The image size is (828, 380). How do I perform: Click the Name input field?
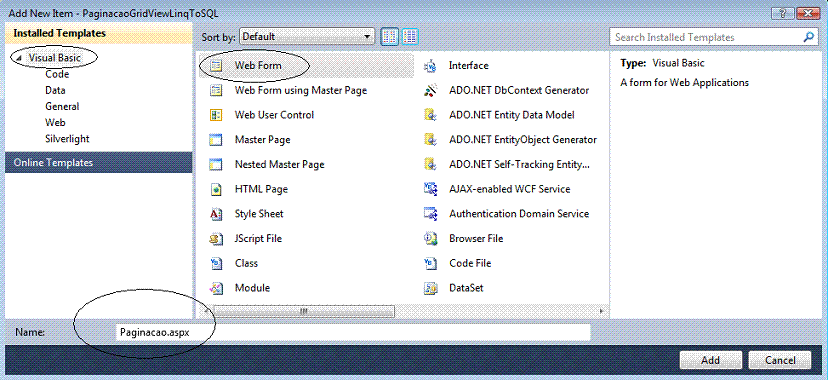352,332
